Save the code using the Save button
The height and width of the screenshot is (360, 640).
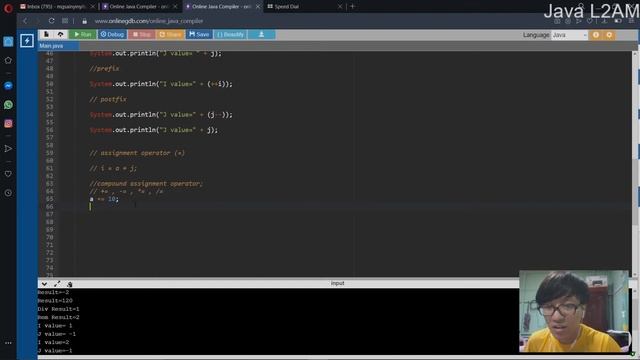(199, 35)
